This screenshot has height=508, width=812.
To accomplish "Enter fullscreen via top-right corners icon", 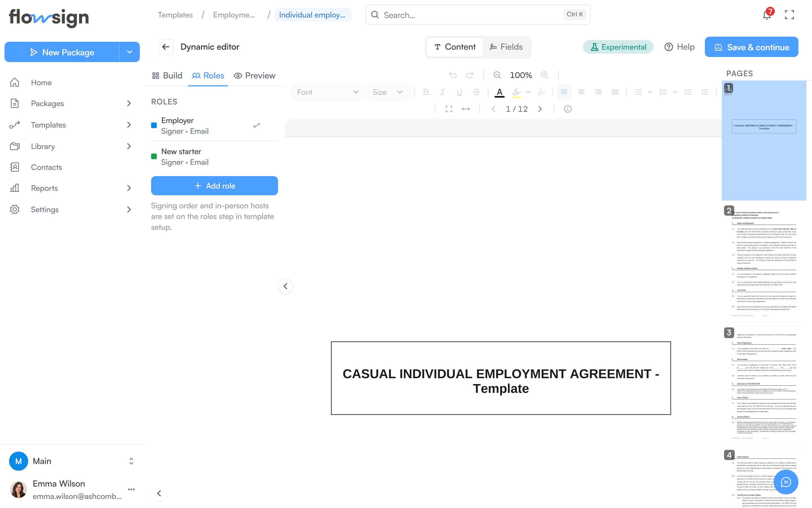I will click(789, 15).
